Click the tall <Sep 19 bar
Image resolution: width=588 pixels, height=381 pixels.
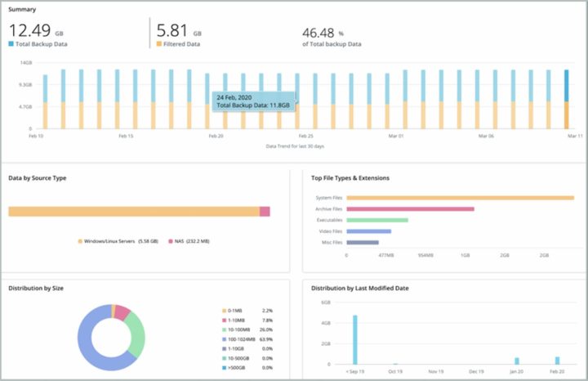(x=355, y=339)
